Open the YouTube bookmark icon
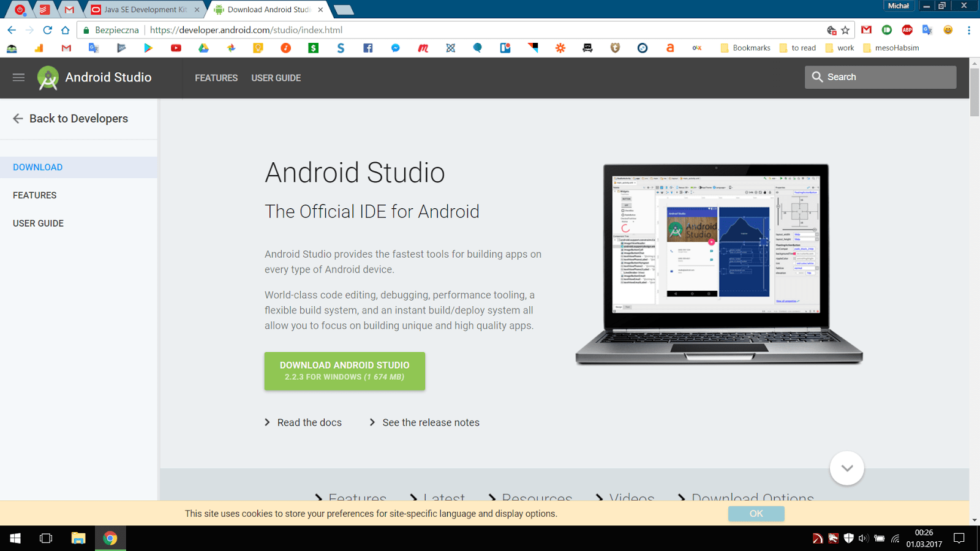 click(x=176, y=48)
